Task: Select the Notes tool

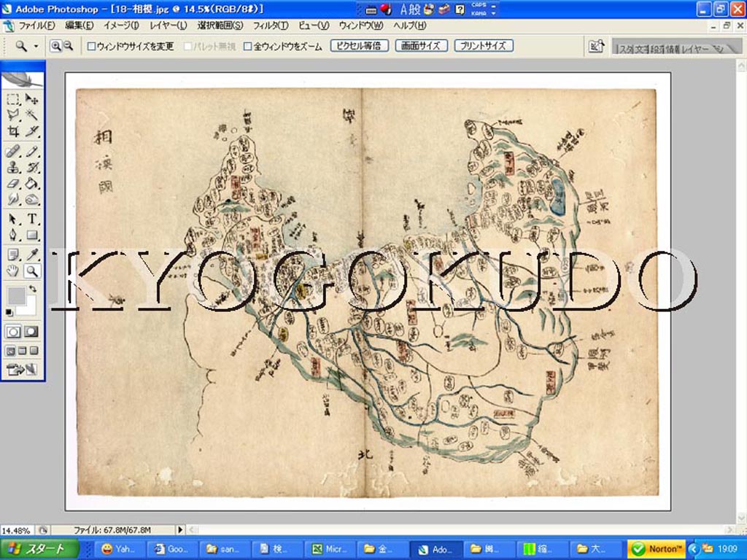Action: point(13,254)
